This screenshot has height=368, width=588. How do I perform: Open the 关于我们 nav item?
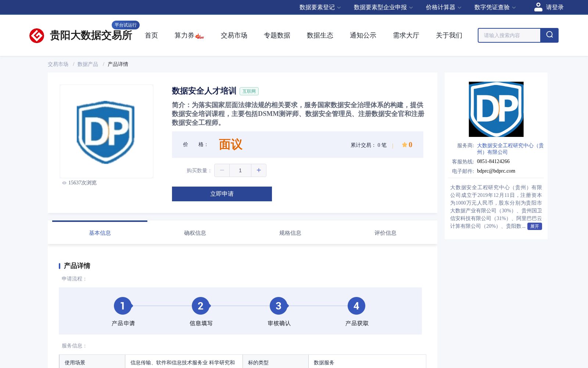coord(449,35)
